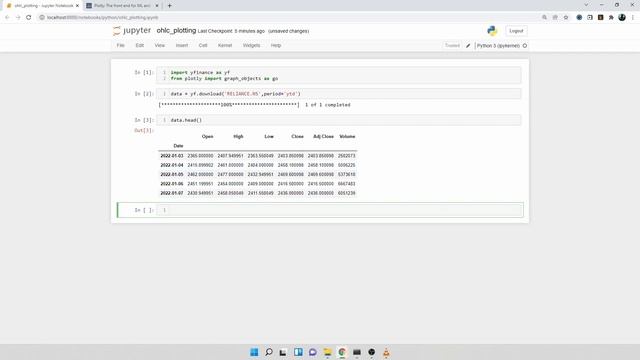This screenshot has width=640, height=360.
Task: Click the 2022-01-03 row date
Action: 172,156
